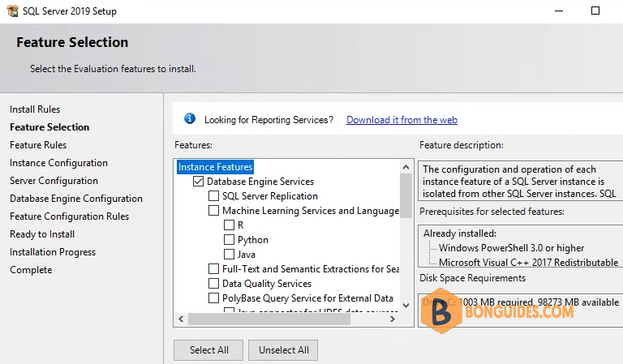Image resolution: width=623 pixels, height=364 pixels.
Task: Click the feature description text box
Action: click(520, 182)
